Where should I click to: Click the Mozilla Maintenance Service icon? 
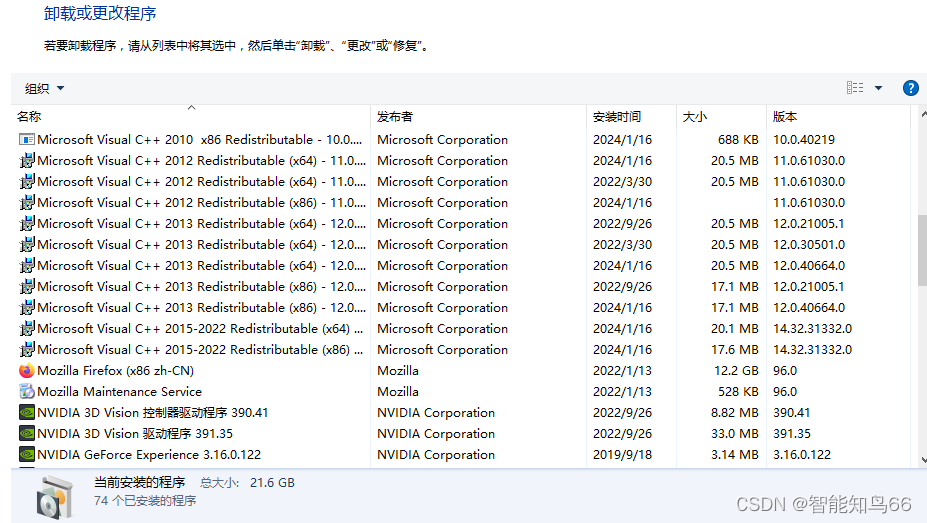coord(27,391)
